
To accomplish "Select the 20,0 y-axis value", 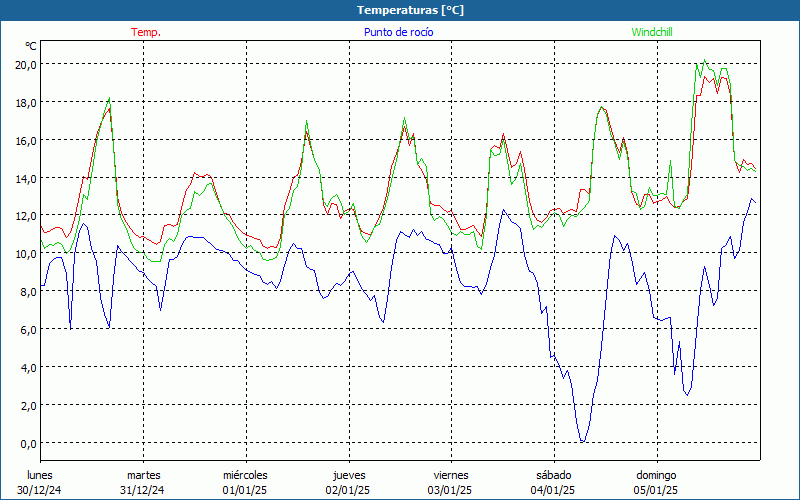I will (x=28, y=64).
